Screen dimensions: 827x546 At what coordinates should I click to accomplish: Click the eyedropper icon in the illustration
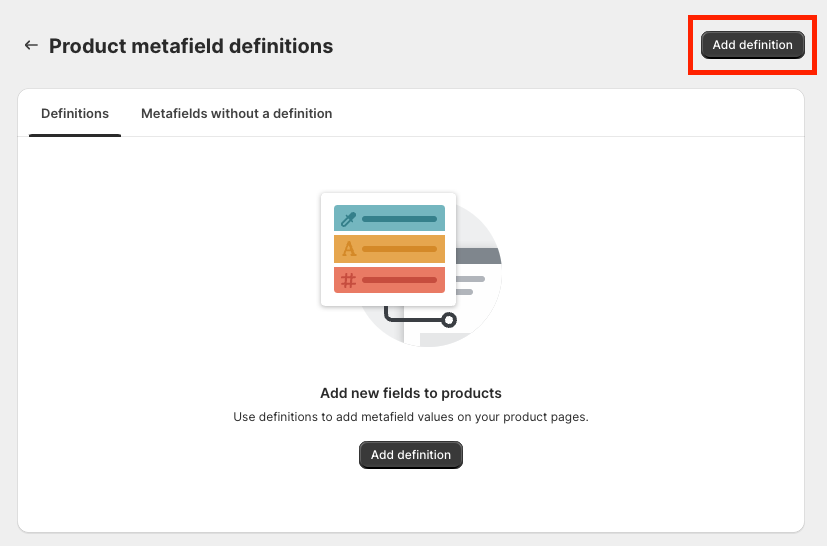pyautogui.click(x=348, y=219)
